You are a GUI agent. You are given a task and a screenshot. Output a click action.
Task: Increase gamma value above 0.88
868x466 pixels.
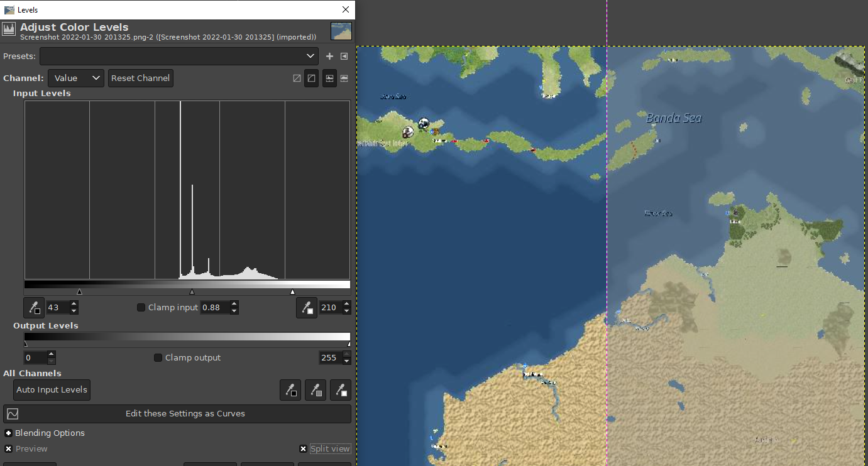pyautogui.click(x=234, y=305)
